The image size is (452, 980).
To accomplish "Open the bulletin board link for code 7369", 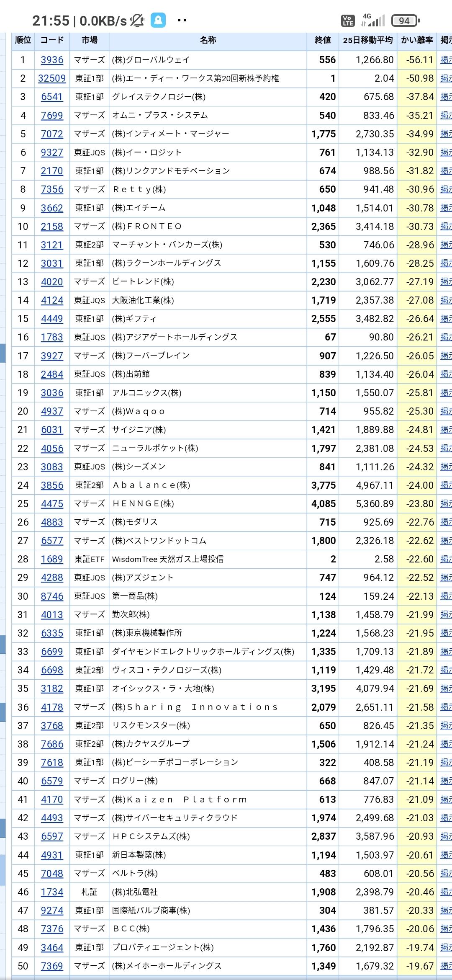I will (x=446, y=966).
